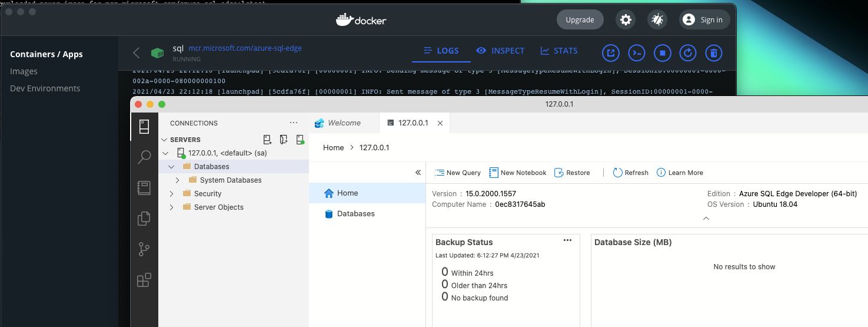Viewport: 868px width, 327px height.
Task: Open Images in Docker sidebar
Action: pos(24,71)
